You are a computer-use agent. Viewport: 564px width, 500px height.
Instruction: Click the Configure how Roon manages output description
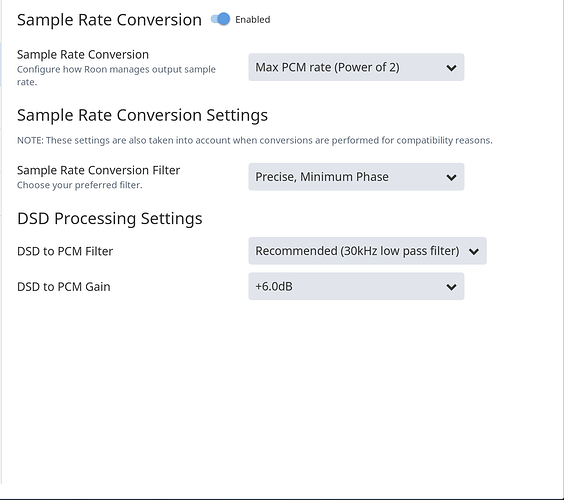click(x=116, y=76)
